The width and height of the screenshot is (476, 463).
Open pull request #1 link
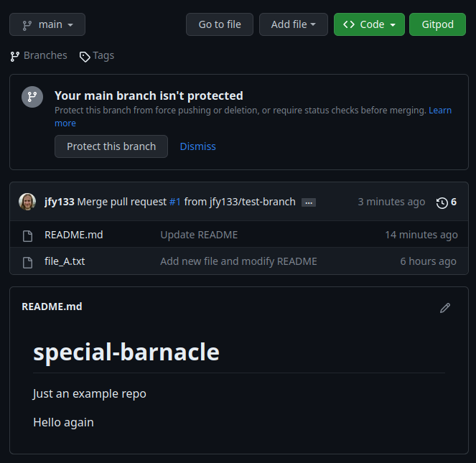pyautogui.click(x=175, y=202)
